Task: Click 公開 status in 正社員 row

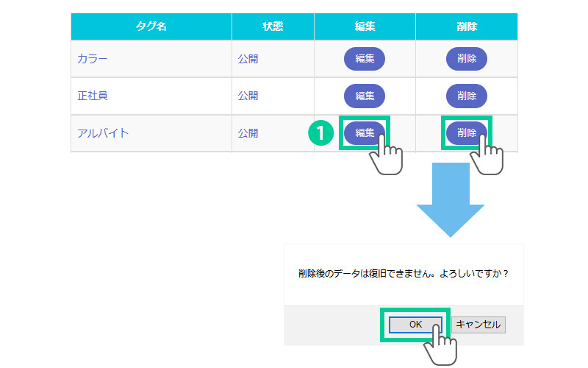Action: 248,96
